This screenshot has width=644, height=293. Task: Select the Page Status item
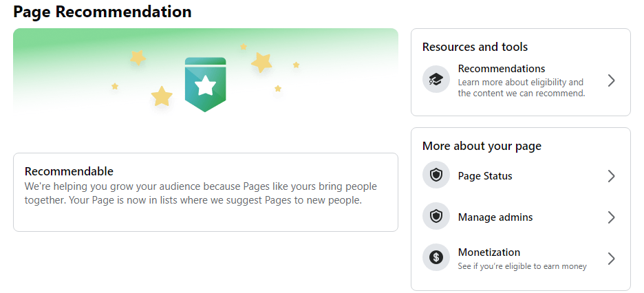(x=520, y=176)
